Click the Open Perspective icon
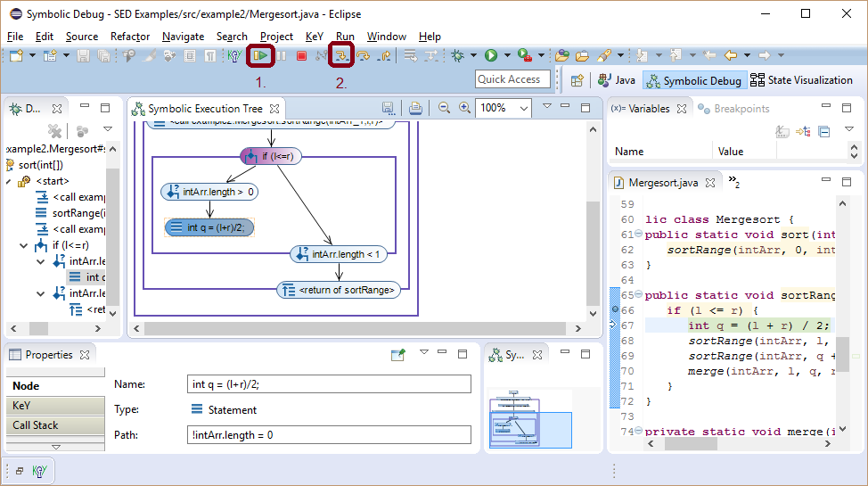 [x=577, y=80]
